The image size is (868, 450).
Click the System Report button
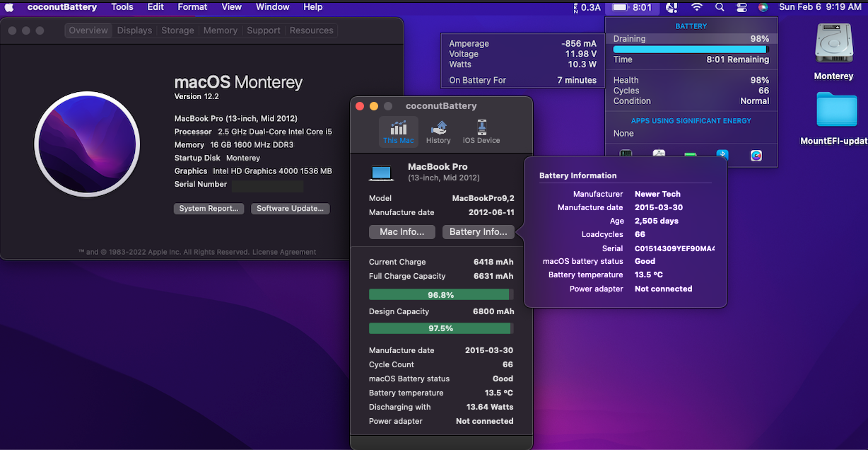point(209,209)
